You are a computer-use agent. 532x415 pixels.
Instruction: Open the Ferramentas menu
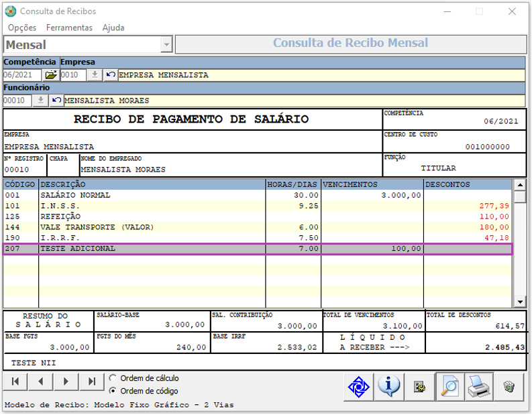tap(69, 27)
